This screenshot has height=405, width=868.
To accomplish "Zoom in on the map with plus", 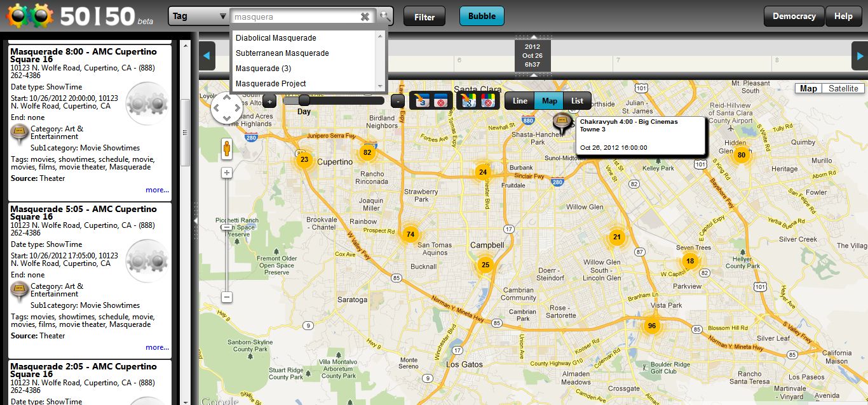I will pyautogui.click(x=227, y=173).
